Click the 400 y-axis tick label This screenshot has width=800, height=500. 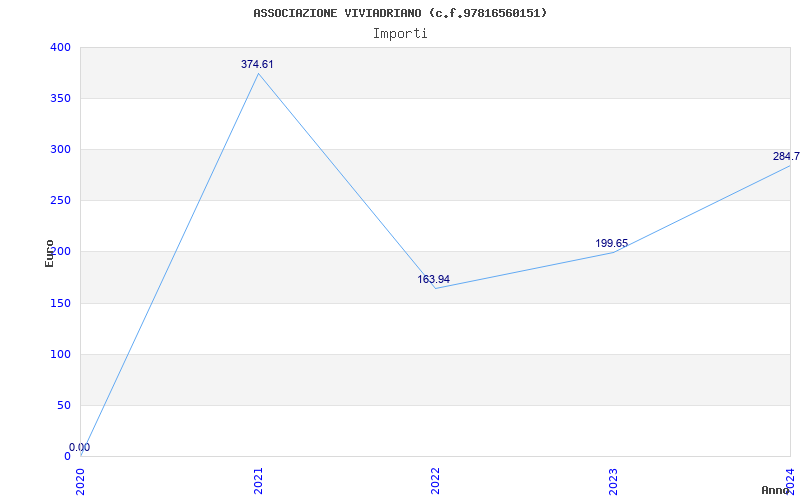tap(60, 47)
